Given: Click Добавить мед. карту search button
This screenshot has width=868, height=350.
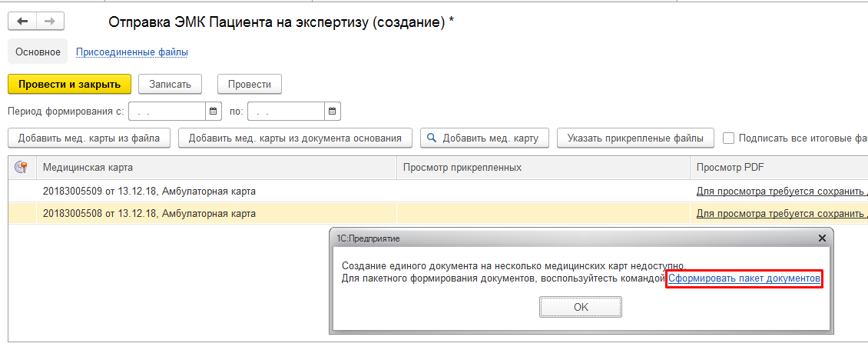Looking at the screenshot, I should click(484, 138).
